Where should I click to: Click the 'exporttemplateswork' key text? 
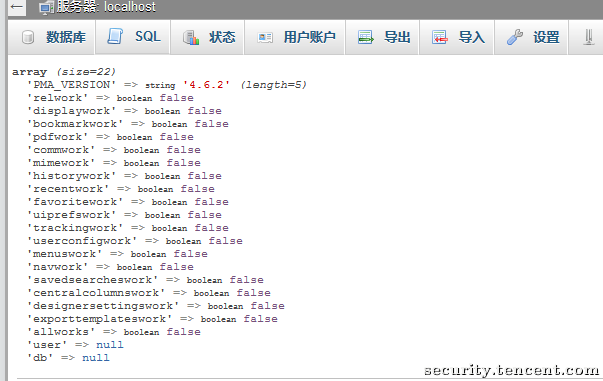click(99, 319)
